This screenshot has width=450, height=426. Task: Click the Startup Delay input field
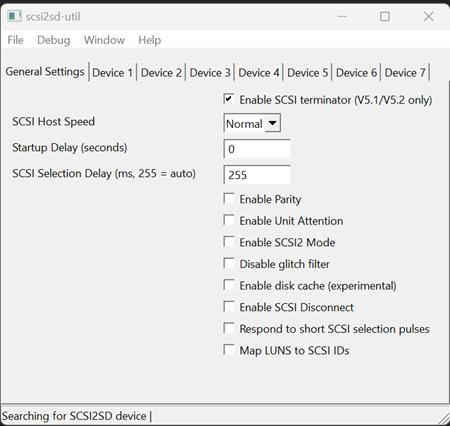pyautogui.click(x=257, y=149)
